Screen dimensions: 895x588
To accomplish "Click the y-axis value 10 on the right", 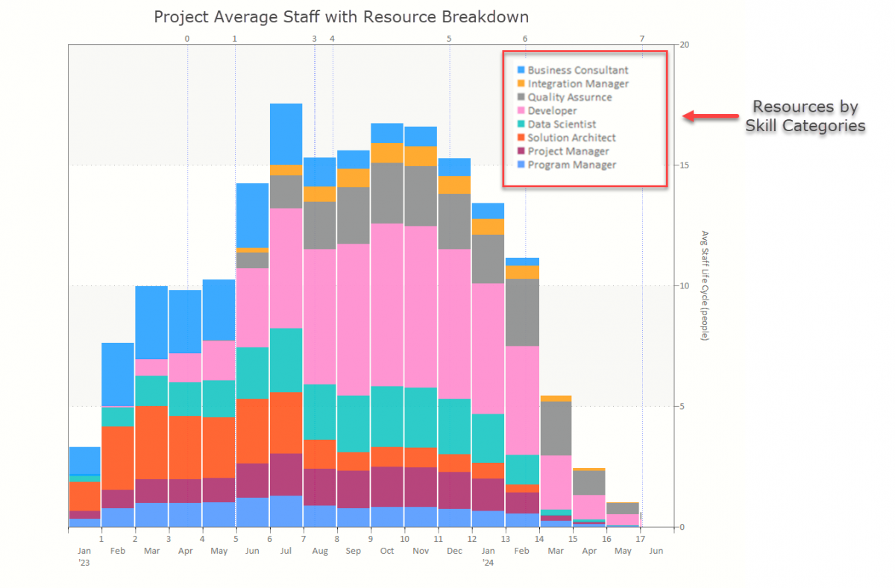I will click(x=684, y=285).
